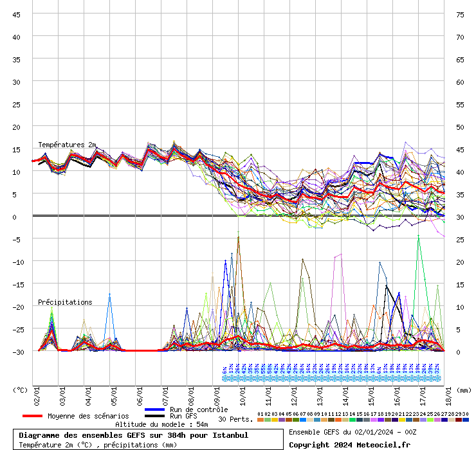The width and height of the screenshot is (476, 450).
Task: Click the light green swatch for perturbation 02
Action: (x=268, y=420)
